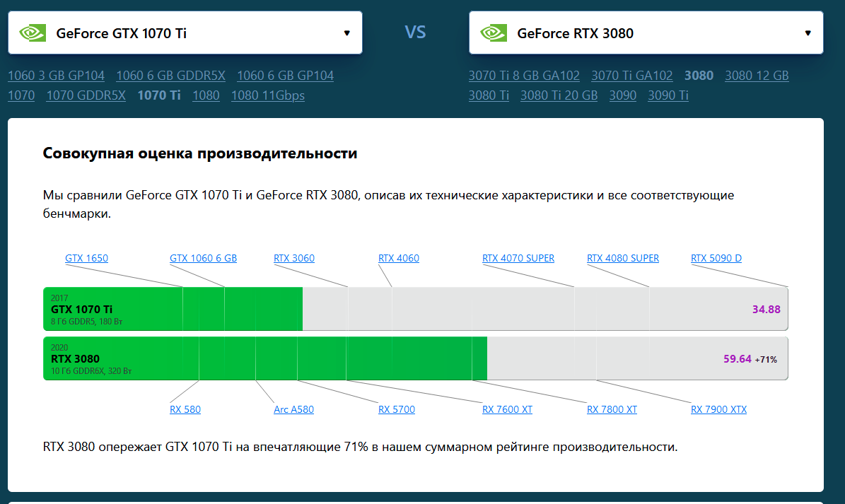Viewport: 845px width, 504px height.
Task: Click the VS text between selectors
Action: 416,33
